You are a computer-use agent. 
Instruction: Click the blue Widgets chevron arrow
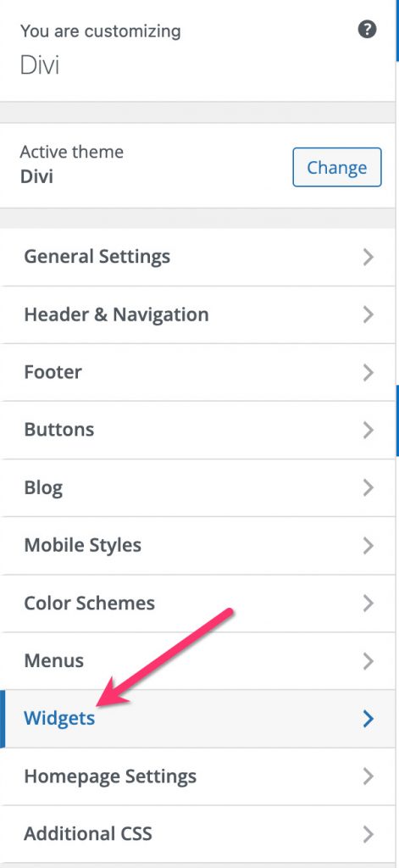[x=369, y=719]
